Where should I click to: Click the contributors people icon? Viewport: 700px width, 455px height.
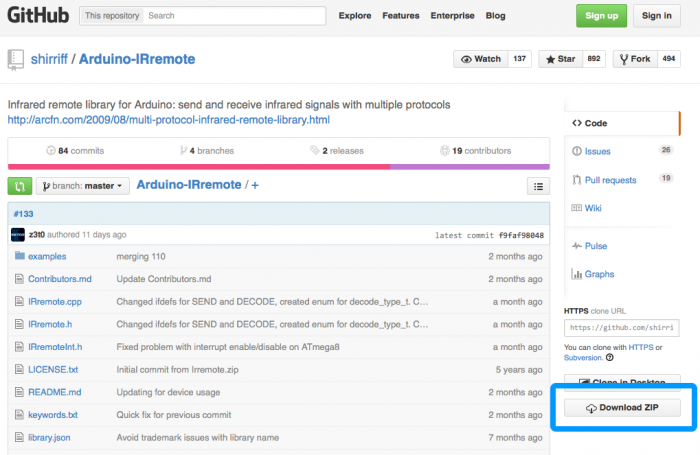click(445, 150)
